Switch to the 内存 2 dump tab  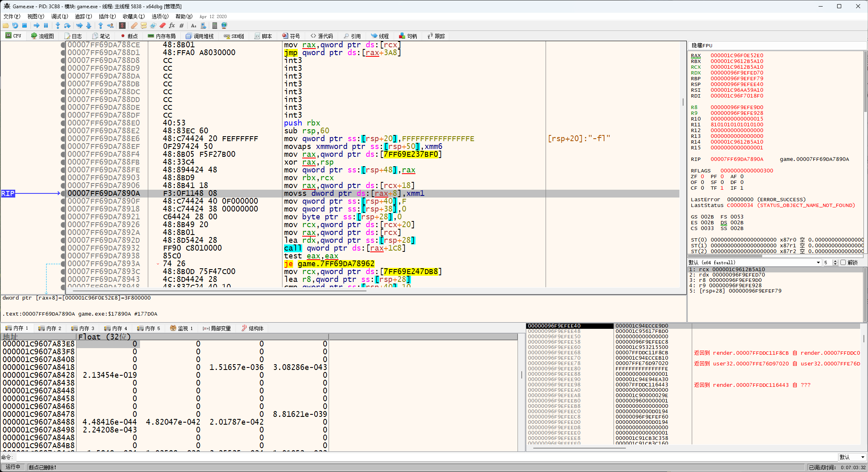(49, 328)
